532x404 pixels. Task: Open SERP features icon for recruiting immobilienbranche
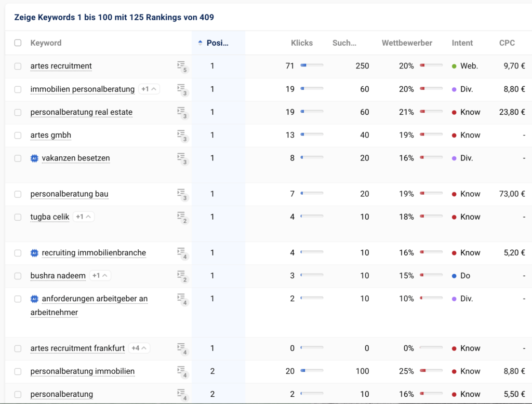[182, 253]
